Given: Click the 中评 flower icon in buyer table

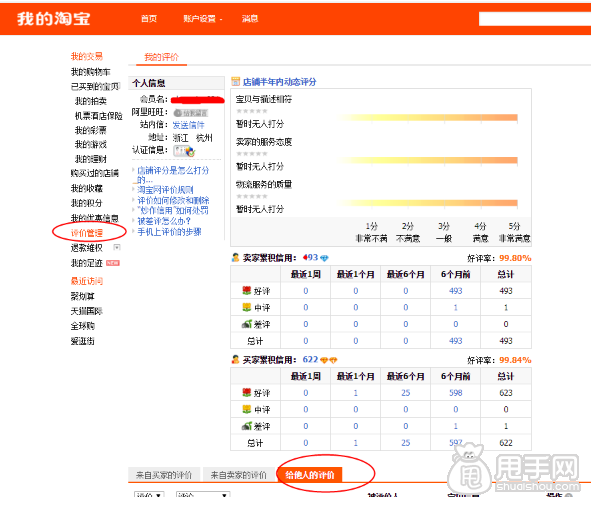Looking at the screenshot, I should 247,409.
